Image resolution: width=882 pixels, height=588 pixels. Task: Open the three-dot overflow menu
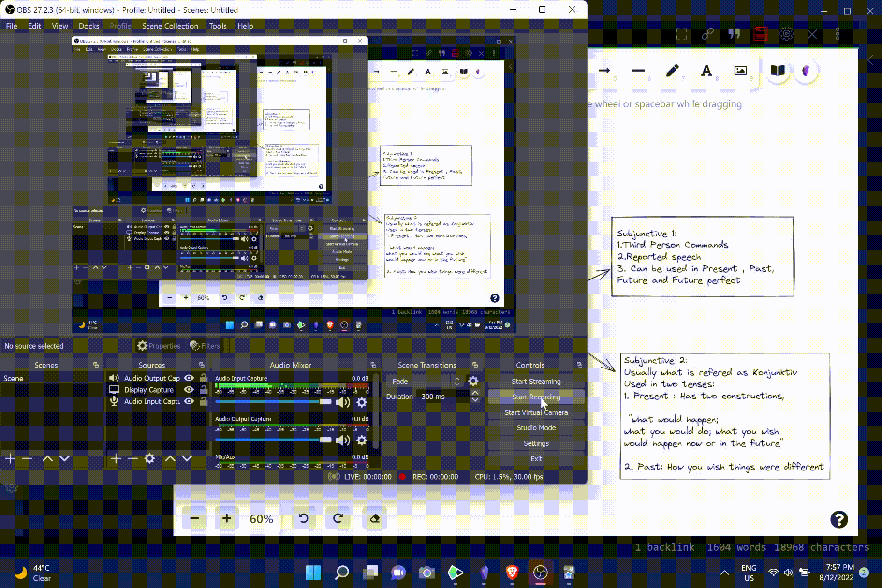tap(837, 34)
